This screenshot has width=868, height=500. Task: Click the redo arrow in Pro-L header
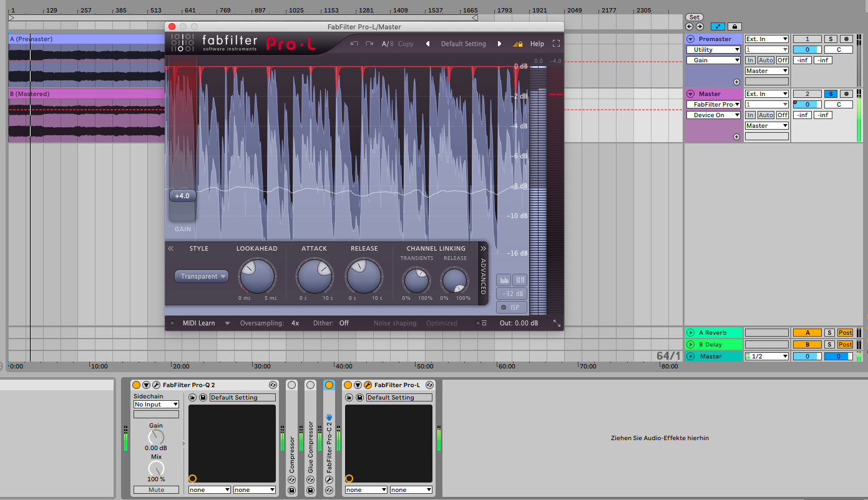[369, 44]
